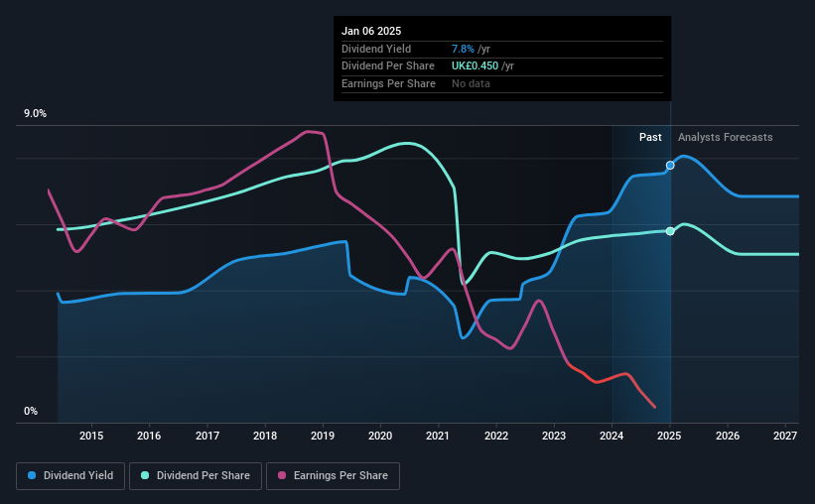Viewport: 815px width, 504px height.
Task: Click the 2021 x-axis label
Action: click(438, 436)
